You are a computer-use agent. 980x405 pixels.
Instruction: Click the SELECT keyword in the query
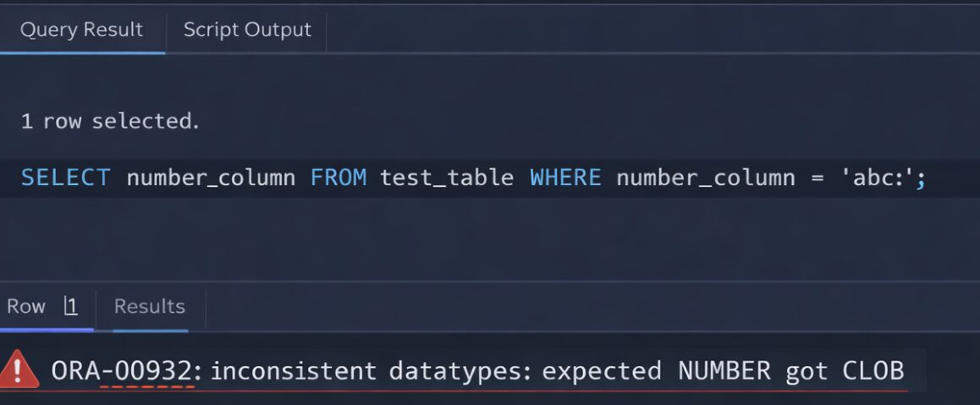pyautogui.click(x=65, y=178)
